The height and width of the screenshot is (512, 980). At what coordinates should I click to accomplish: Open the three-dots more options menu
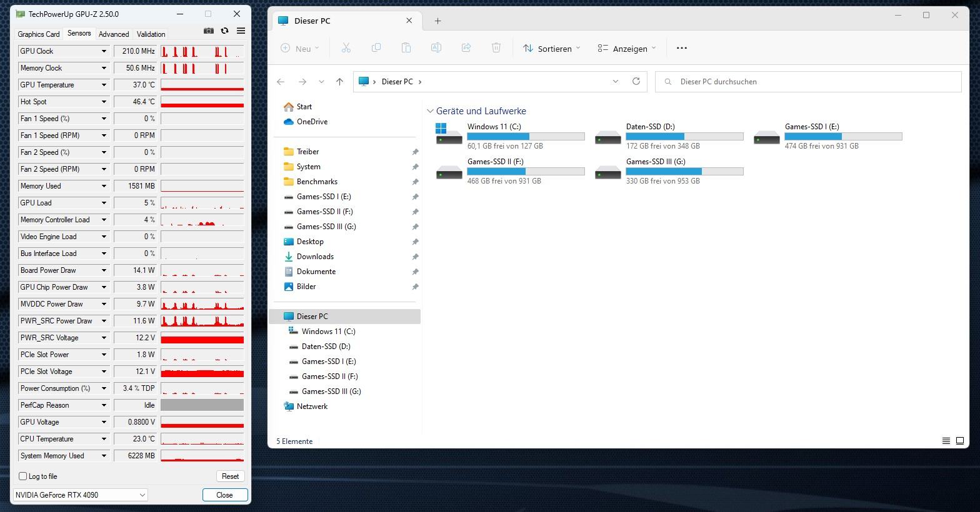coord(682,48)
